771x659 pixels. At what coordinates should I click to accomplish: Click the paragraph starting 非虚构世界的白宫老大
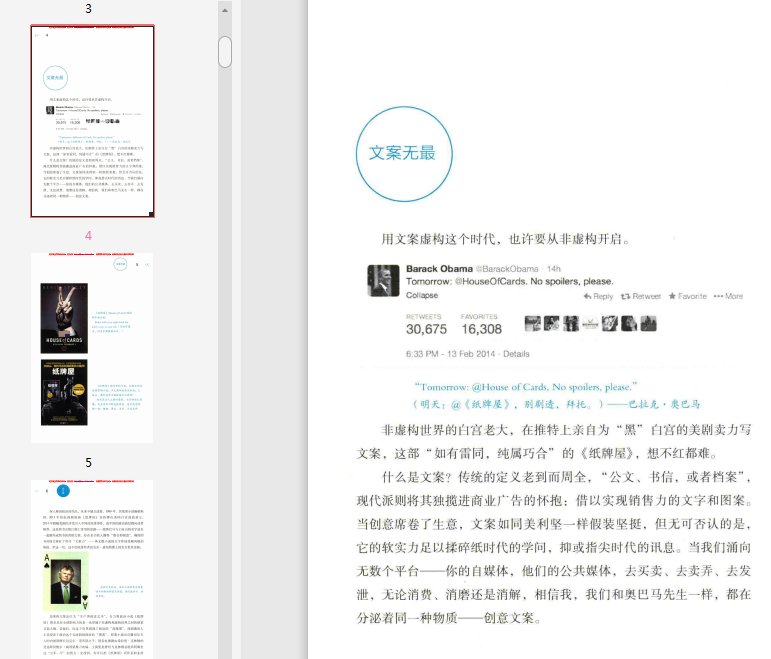tap(554, 442)
